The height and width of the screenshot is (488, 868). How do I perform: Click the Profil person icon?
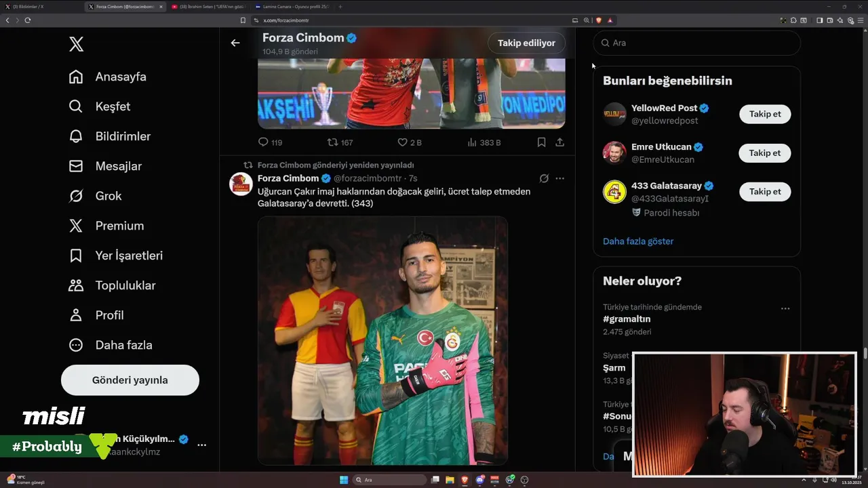coord(76,315)
